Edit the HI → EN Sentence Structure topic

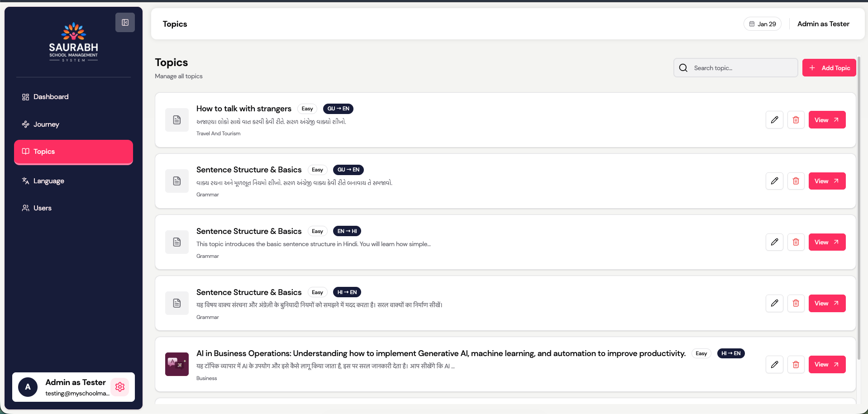[x=774, y=303]
